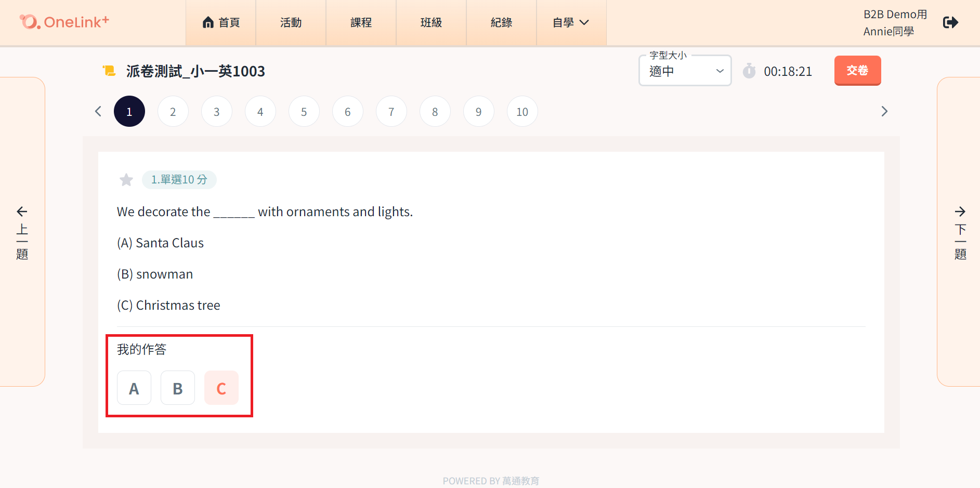Submit the paper with 交卷 button
This screenshot has height=488, width=980.
click(x=857, y=70)
